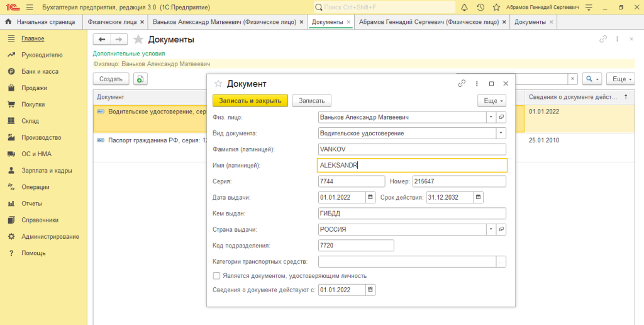The width and height of the screenshot is (644, 325).
Task: Focus global search box Поиск Ctrl+Shift+F
Action: (385, 8)
